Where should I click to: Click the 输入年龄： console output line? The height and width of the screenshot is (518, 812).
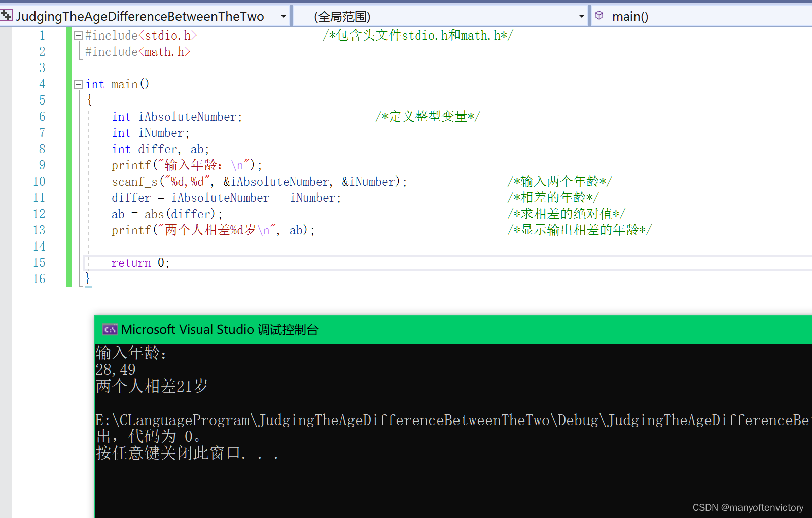coord(131,353)
